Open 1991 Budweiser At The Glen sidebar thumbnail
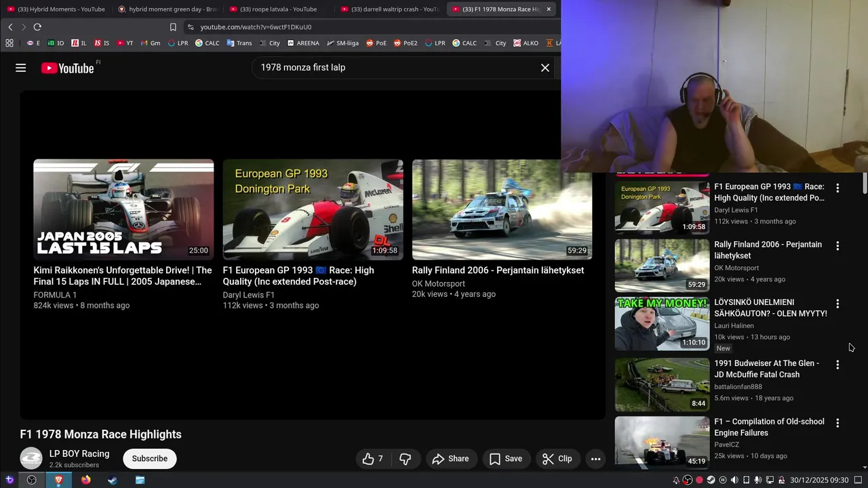This screenshot has width=868, height=488. (662, 385)
